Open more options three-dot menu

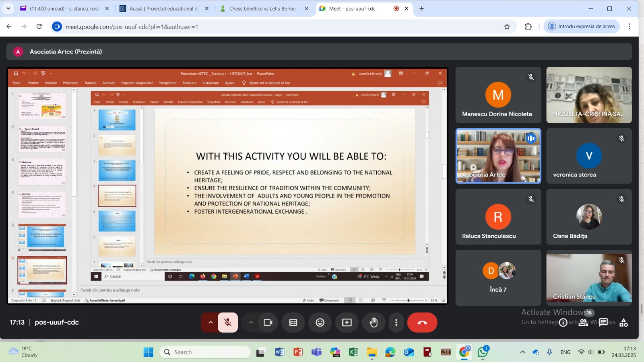click(x=396, y=323)
